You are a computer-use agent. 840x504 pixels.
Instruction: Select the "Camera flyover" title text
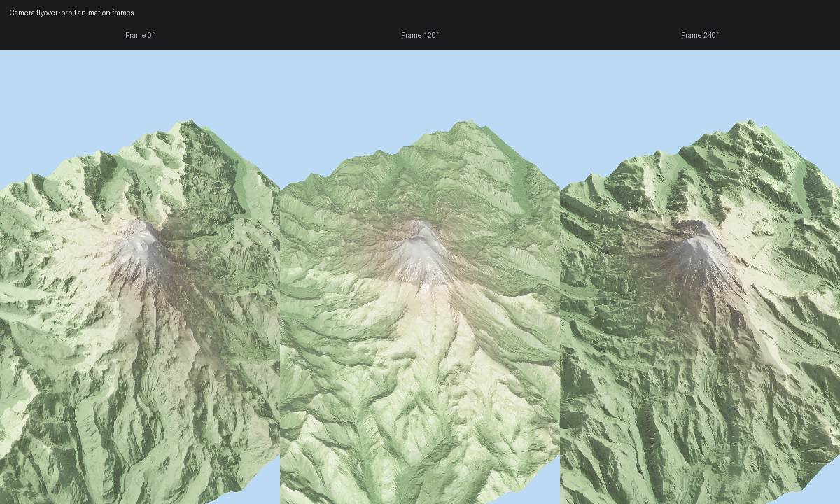[x=33, y=13]
